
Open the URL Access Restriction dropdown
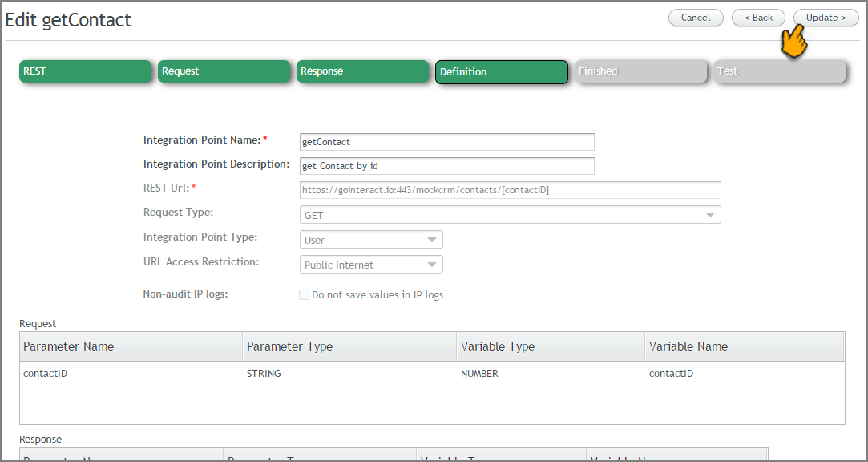click(371, 265)
